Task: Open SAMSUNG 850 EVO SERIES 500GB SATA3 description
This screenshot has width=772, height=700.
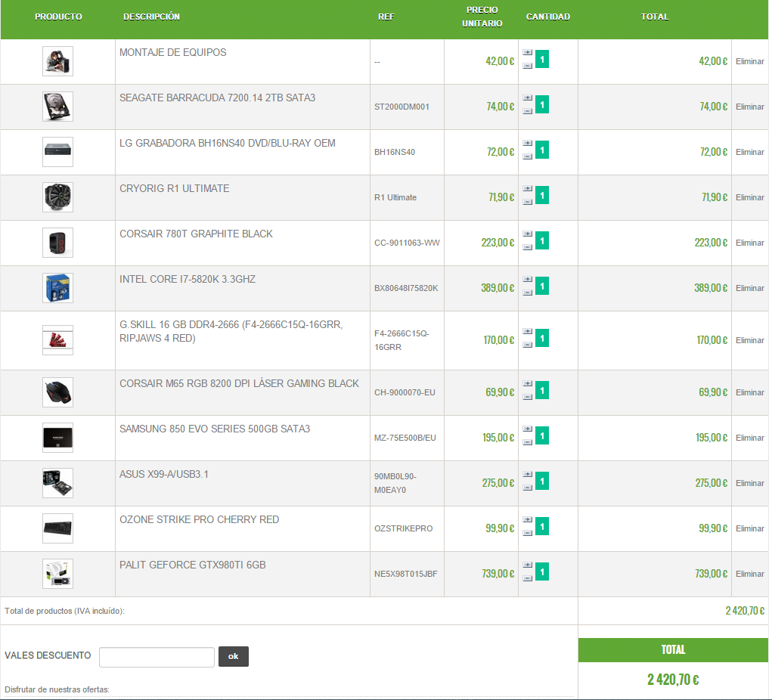Action: (x=215, y=429)
